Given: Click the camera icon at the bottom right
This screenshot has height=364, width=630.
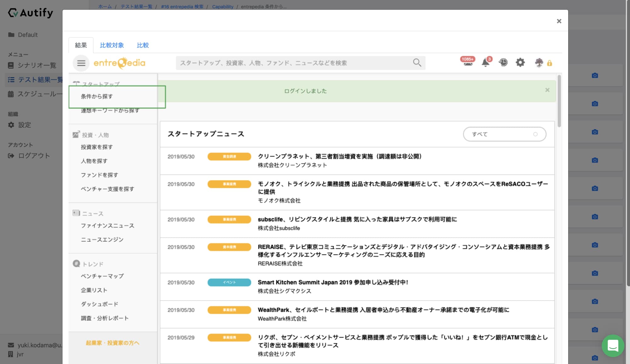Looking at the screenshot, I should pyautogui.click(x=595, y=358).
